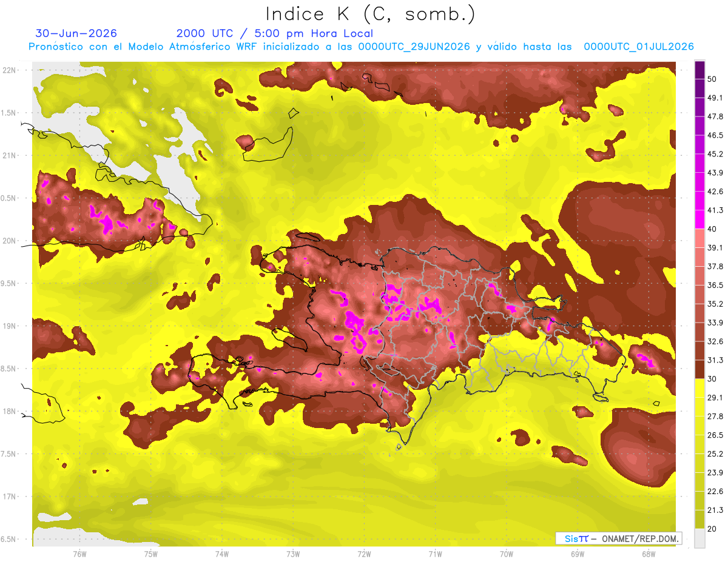728x562 pixels.
Task: Click the "74W" longitude label
Action: (x=222, y=554)
